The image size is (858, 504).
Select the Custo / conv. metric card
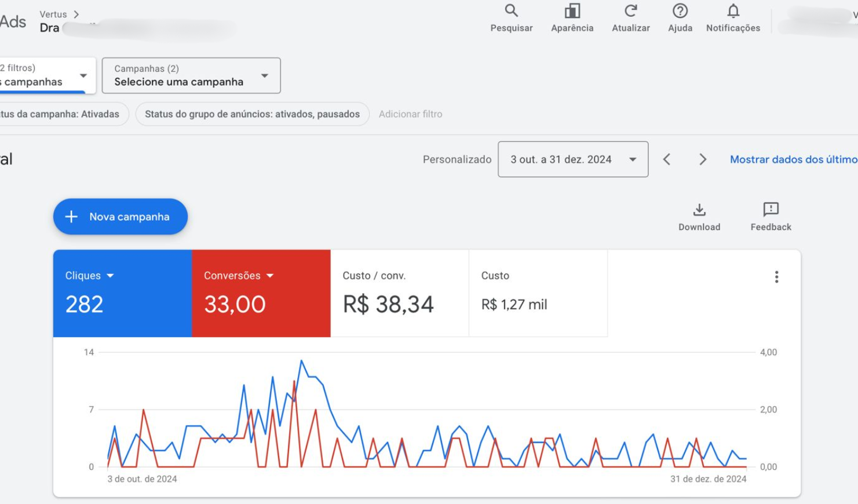coord(399,293)
